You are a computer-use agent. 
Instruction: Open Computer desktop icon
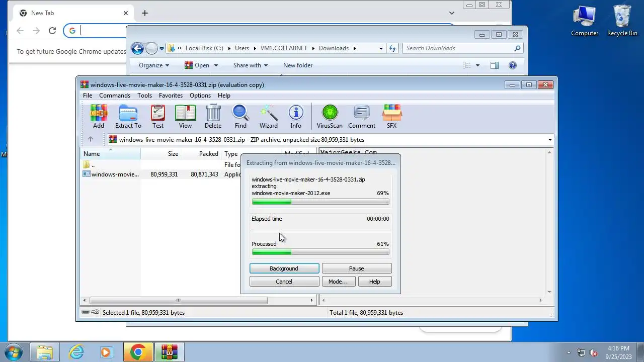tap(585, 20)
